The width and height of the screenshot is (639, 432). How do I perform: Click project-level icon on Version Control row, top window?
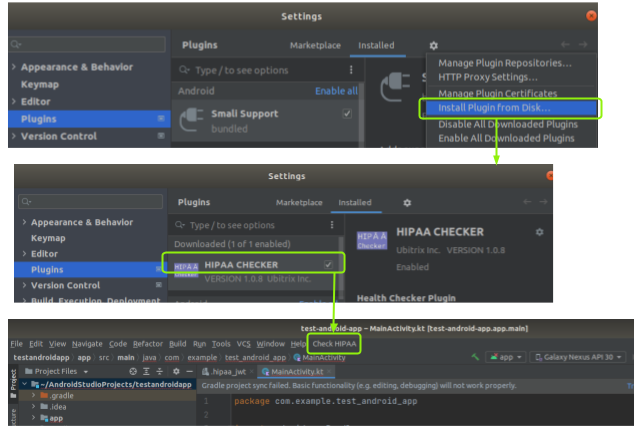click(x=161, y=135)
